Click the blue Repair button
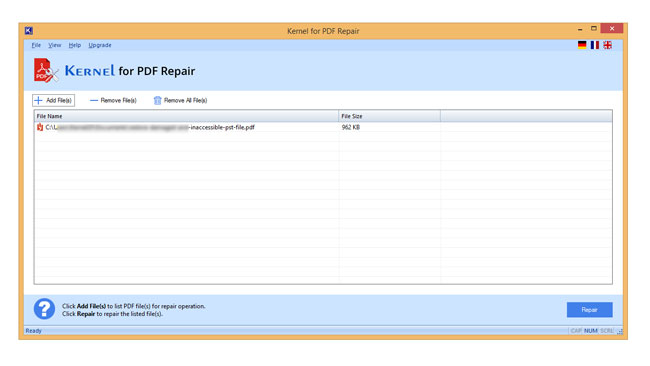Screen dimensions: 650x366 [x=589, y=310]
